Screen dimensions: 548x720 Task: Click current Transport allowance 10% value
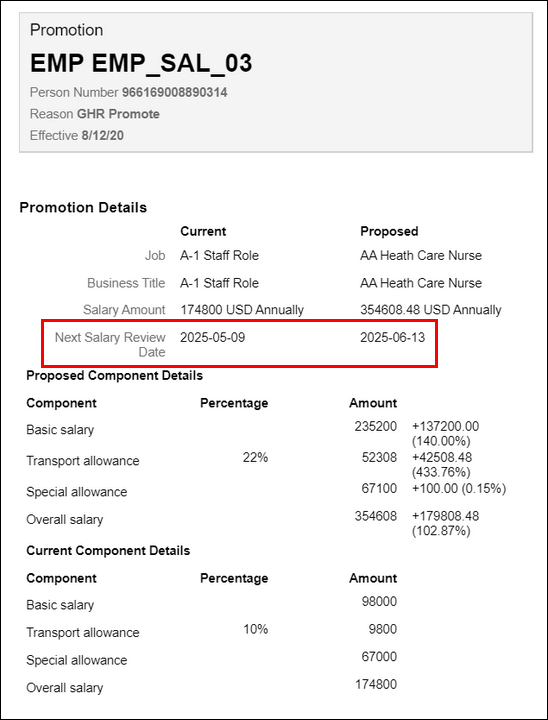click(x=255, y=629)
